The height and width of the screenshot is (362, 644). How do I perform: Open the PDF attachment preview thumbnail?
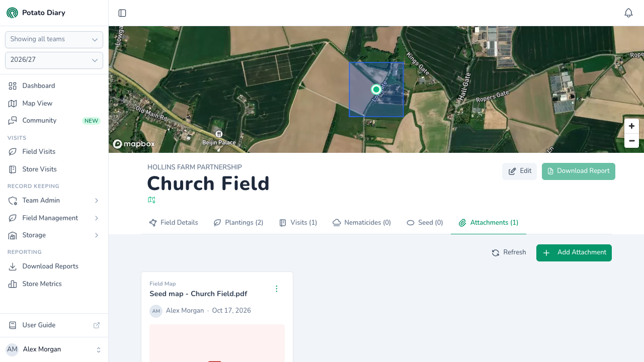(x=217, y=343)
